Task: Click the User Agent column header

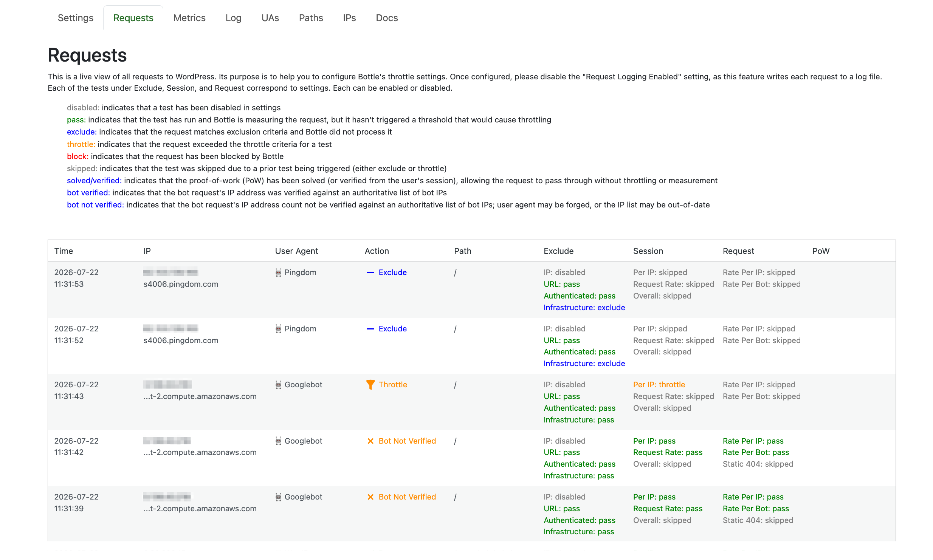Action: pyautogui.click(x=296, y=251)
